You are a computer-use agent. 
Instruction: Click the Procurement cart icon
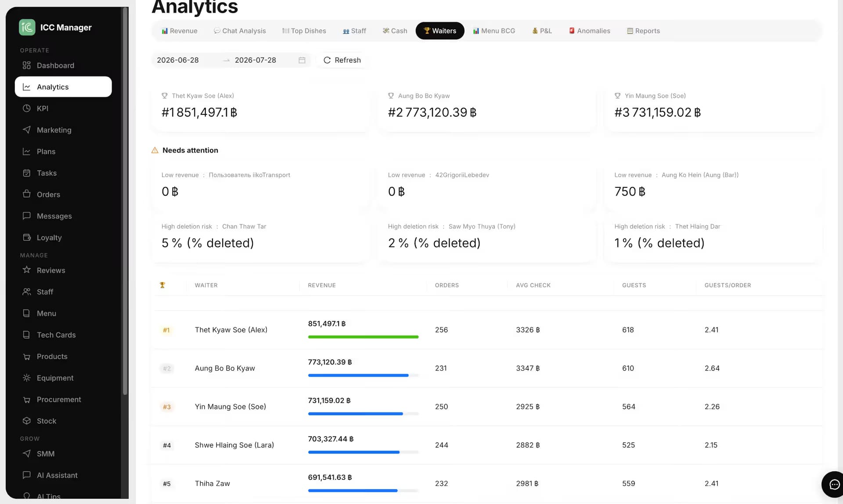tap(27, 400)
